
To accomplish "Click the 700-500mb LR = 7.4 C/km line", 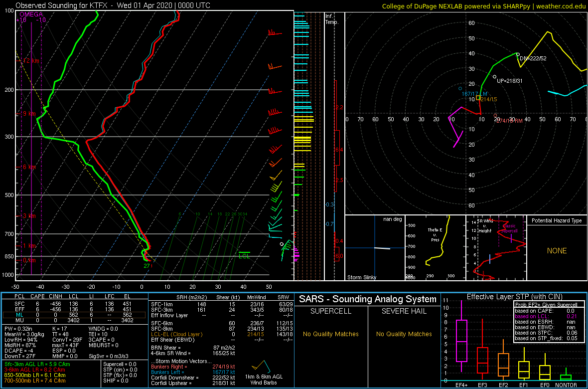I will click(35, 381).
